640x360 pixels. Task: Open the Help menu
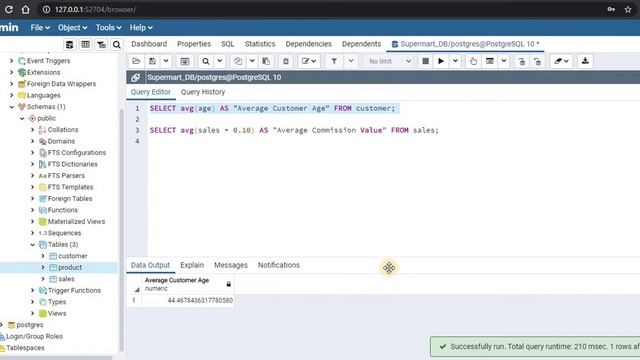coord(141,27)
